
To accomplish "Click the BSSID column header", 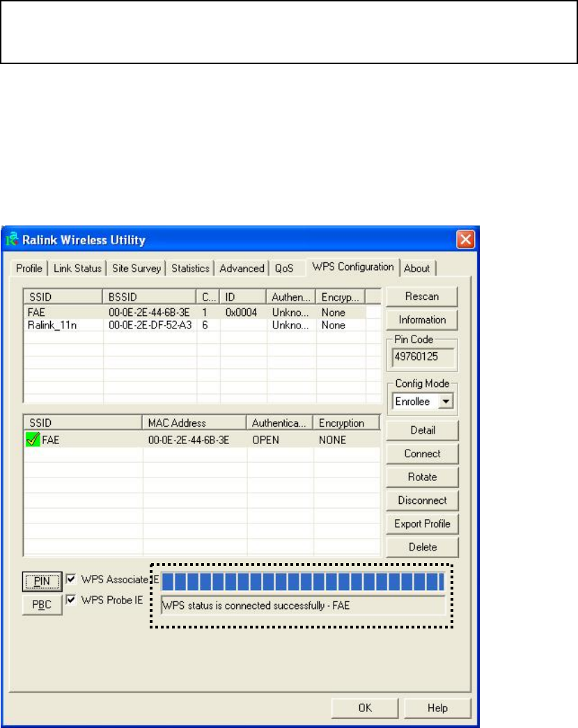I will click(149, 296).
